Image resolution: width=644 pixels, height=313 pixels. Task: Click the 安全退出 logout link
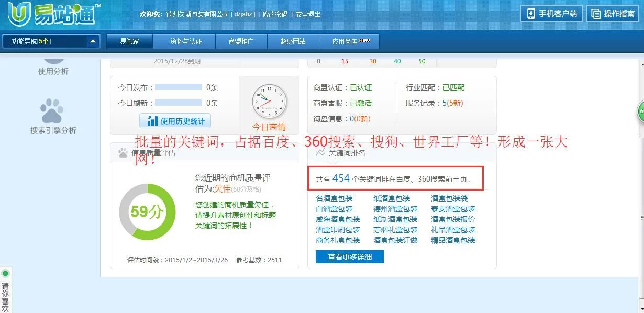click(308, 14)
